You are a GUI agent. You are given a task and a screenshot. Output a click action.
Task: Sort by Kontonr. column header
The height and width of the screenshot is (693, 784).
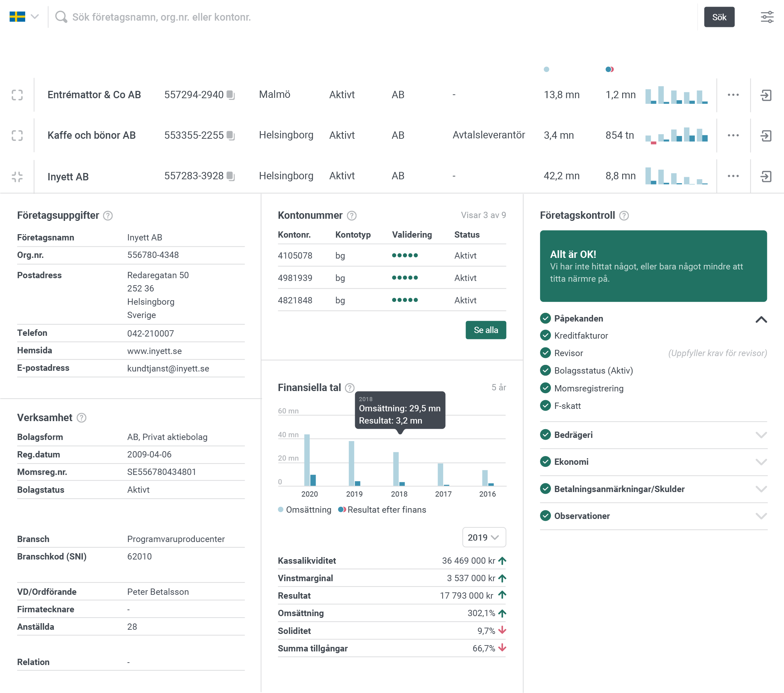(x=294, y=235)
